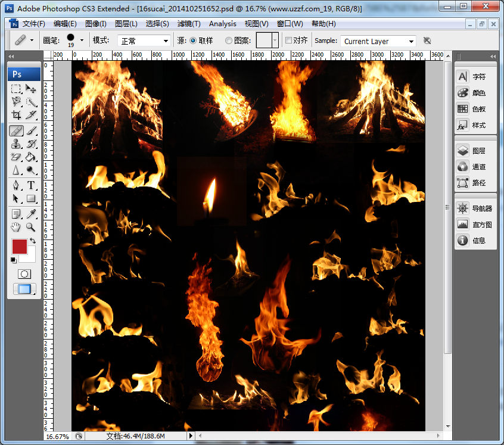Open the 导航器 panel button
504x445 pixels.
click(x=471, y=209)
